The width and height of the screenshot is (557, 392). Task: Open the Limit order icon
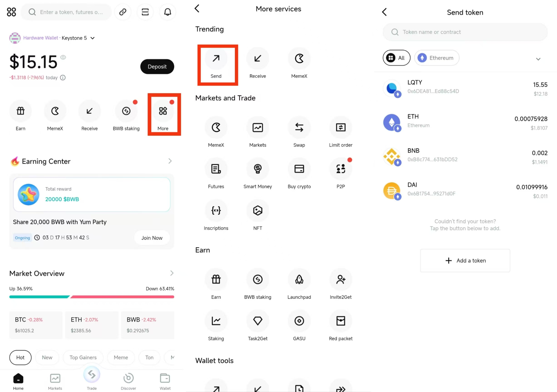click(340, 127)
